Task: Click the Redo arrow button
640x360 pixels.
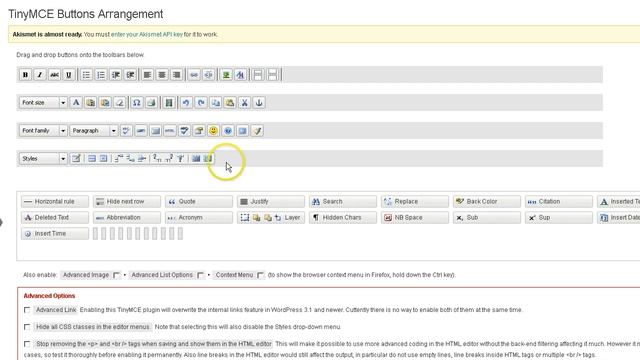Action: click(x=201, y=102)
